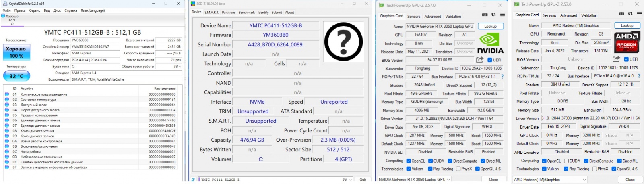
Task: Click the BIOS export arrow icon in AMD GPU-Z
Action: pyautogui.click(x=617, y=59)
